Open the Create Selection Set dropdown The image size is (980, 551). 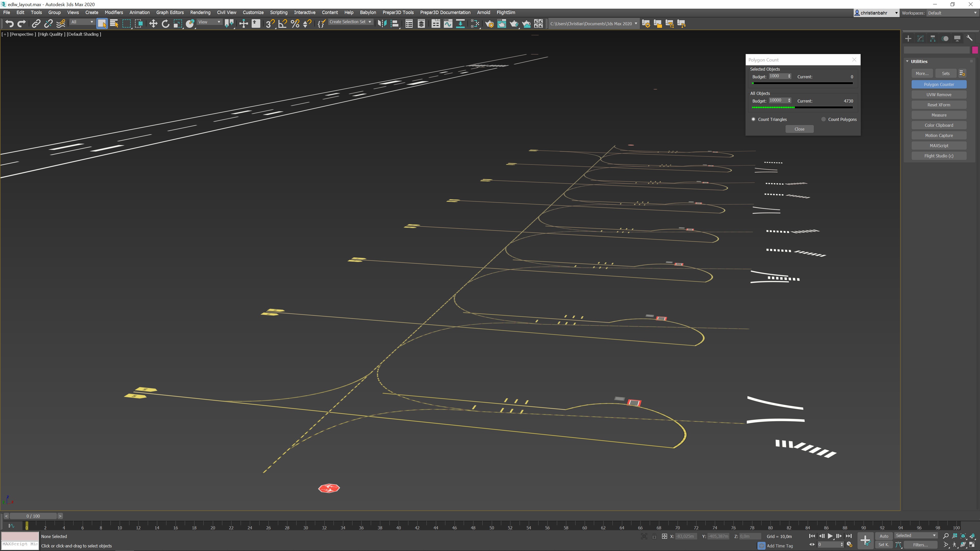350,22
